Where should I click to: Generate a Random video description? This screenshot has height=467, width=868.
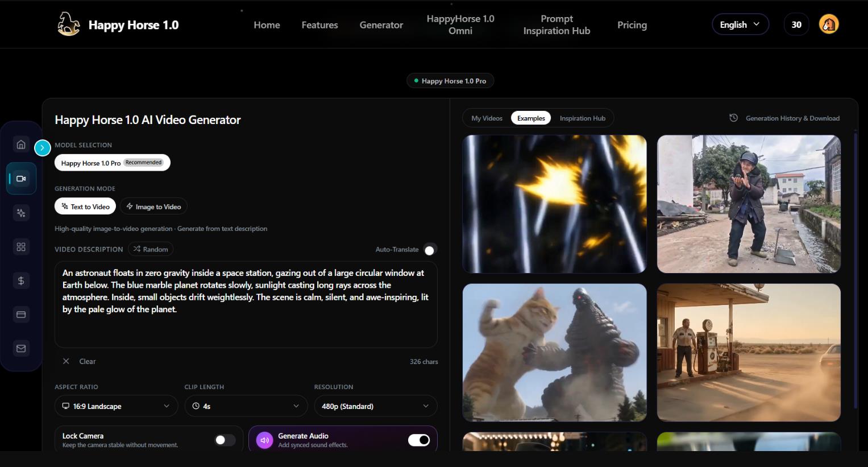click(151, 249)
